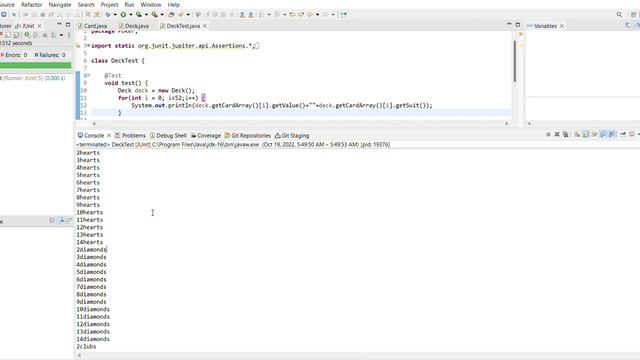Click the Last Edit Location arrow icon
Image resolution: width=640 pixels, height=360 pixels.
click(x=292, y=14)
